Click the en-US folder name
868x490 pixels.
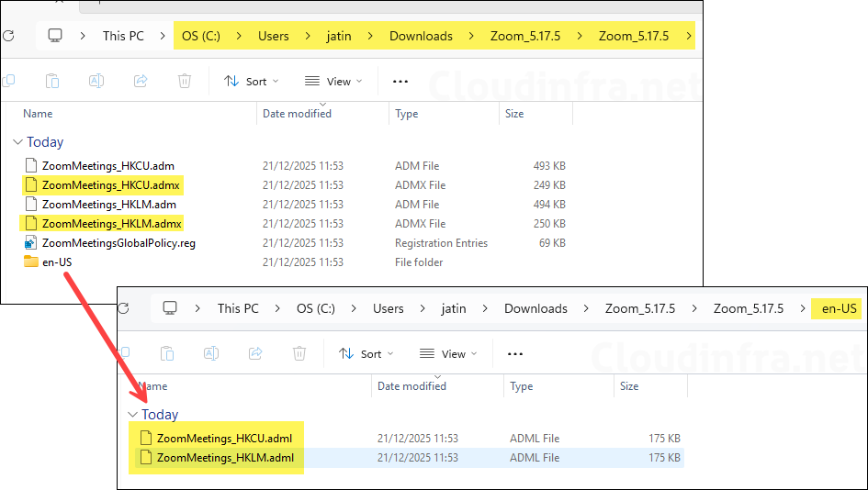[x=57, y=262]
